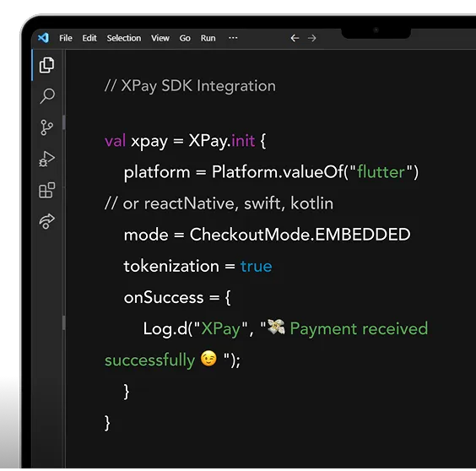Open the View menu
Screen dimensions: 476x471
[x=160, y=38]
